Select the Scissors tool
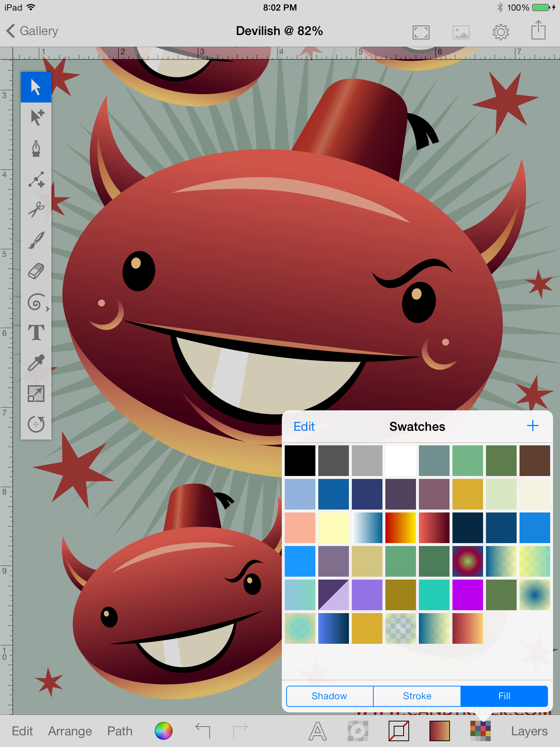Viewport: 560px width, 747px height. 36,210
